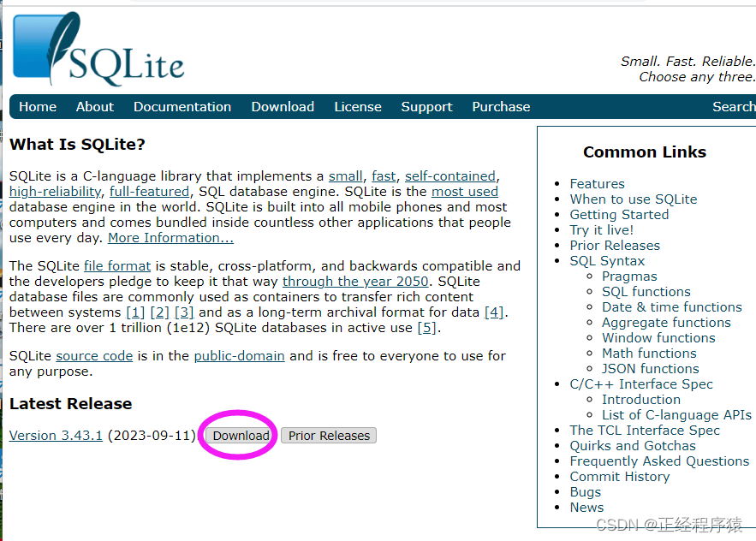The width and height of the screenshot is (756, 541).
Task: Open the Getting Started link
Action: click(x=619, y=215)
